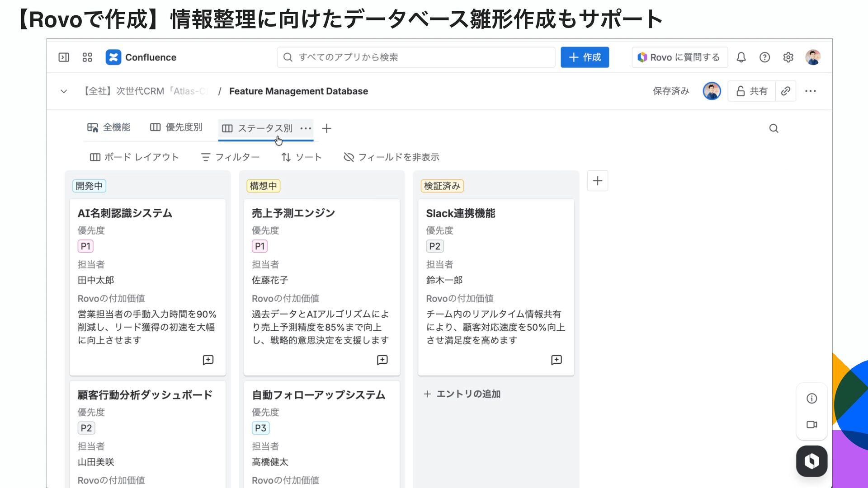Copy link with the chain icon

pos(786,91)
